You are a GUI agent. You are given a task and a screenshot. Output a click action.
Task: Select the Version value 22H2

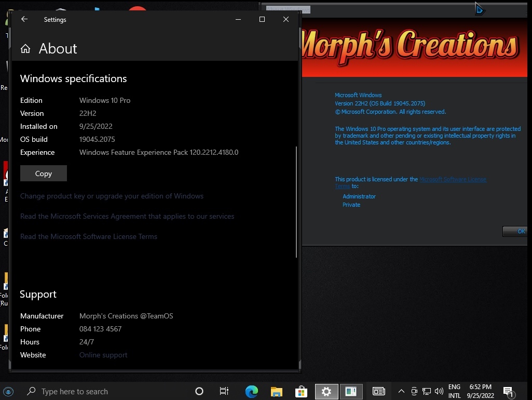pos(88,113)
